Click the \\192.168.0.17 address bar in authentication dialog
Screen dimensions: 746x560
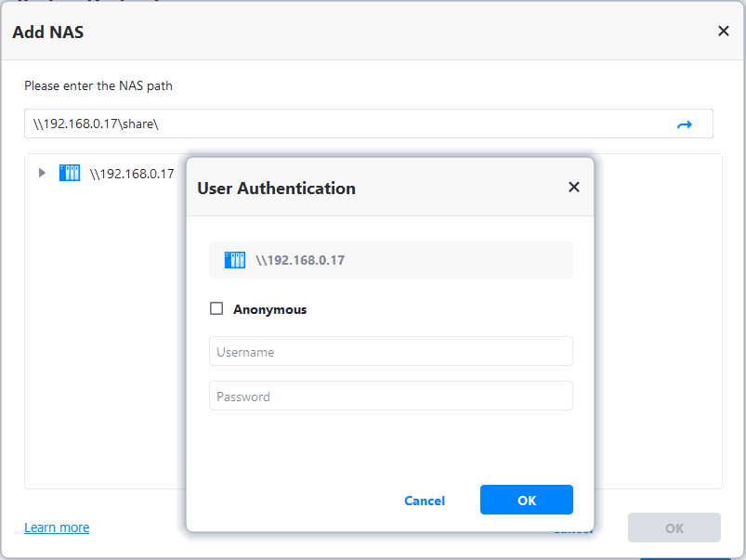[390, 260]
